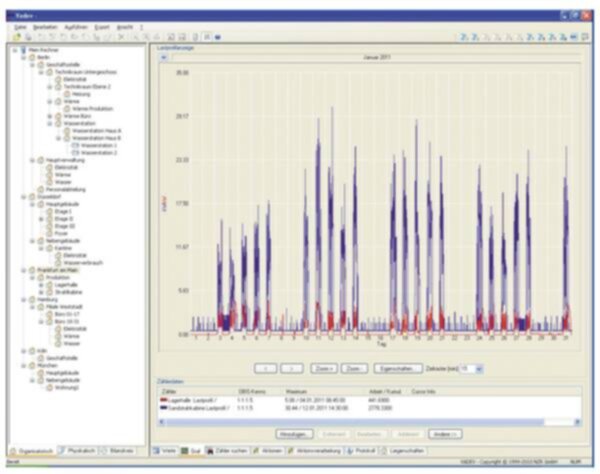Click the Wasserstation 2 meter icon
Viewport: 600px width, 474px height.
click(75, 153)
